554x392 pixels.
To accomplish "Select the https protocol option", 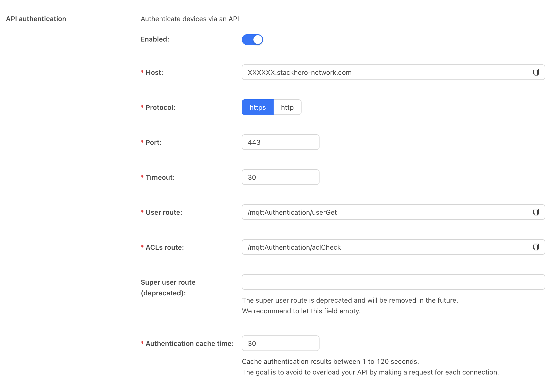I will click(258, 107).
